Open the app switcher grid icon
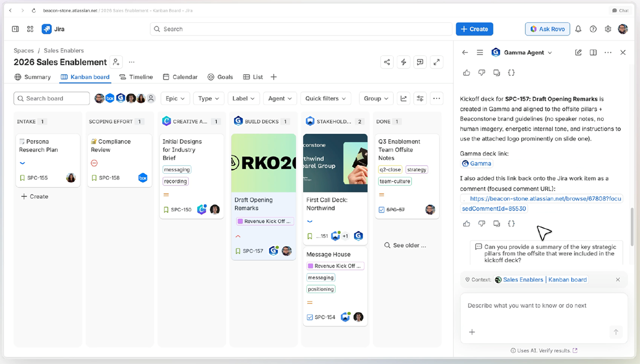The width and height of the screenshot is (640, 364). 30,29
